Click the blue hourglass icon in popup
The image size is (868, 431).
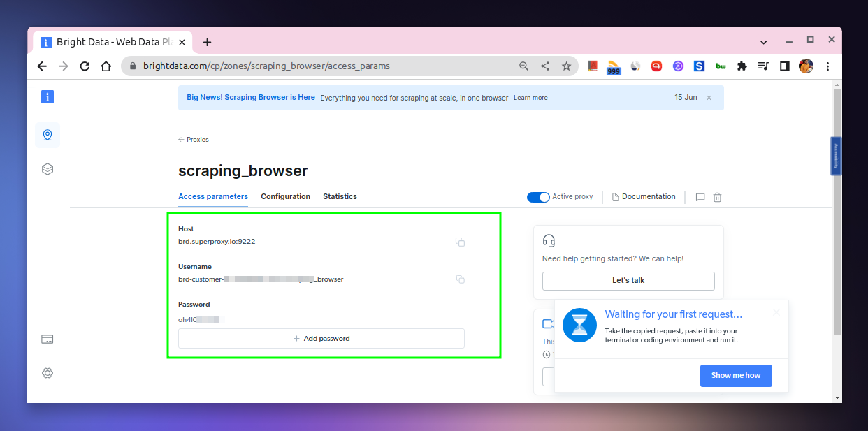579,325
